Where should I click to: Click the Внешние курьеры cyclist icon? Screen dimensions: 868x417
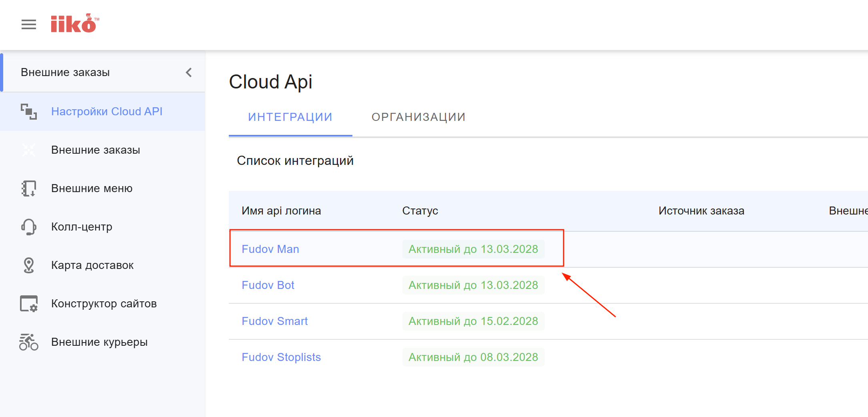pos(28,342)
